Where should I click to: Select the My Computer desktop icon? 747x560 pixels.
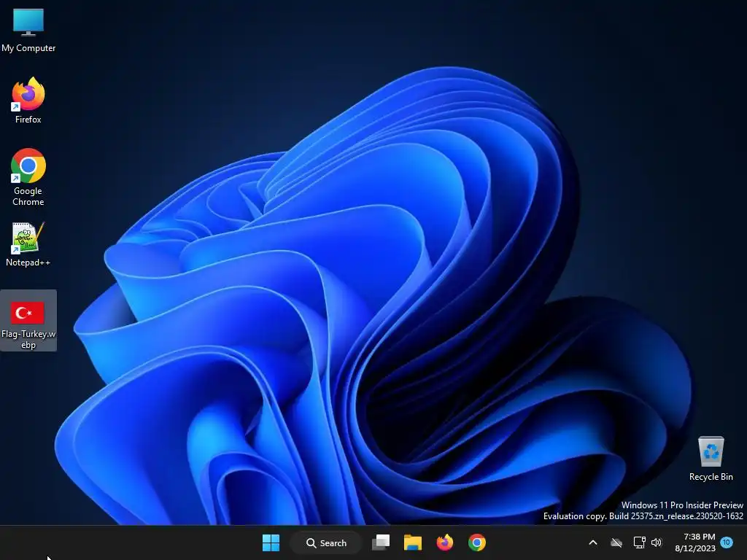point(28,30)
